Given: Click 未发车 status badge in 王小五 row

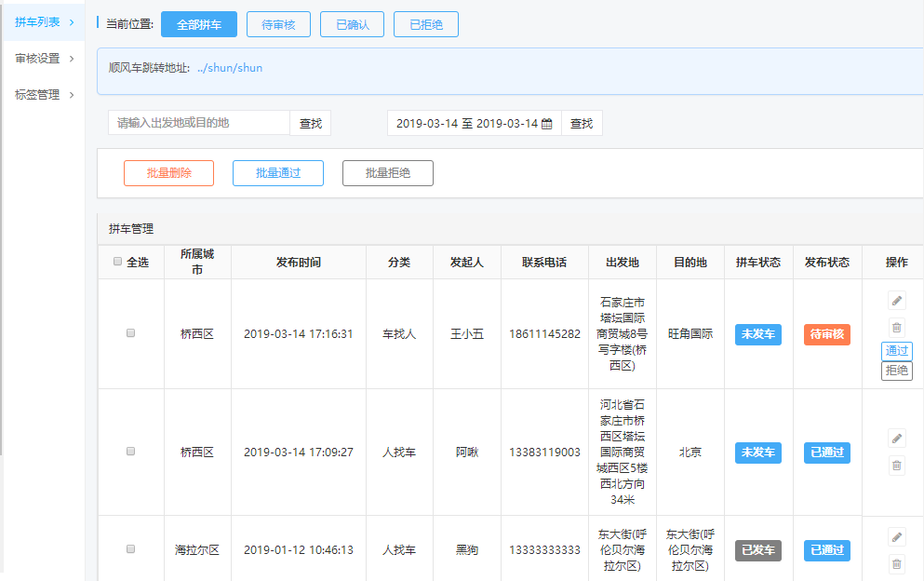Looking at the screenshot, I should click(x=757, y=334).
